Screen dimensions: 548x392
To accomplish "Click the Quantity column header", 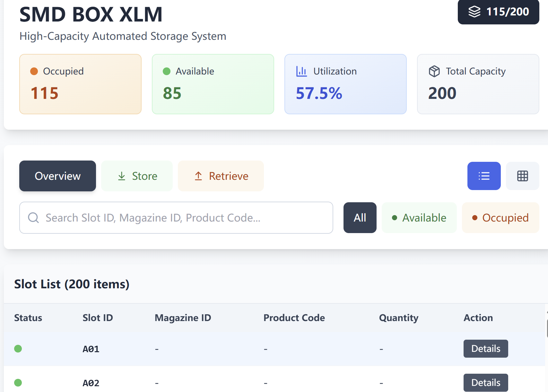I will [x=398, y=318].
